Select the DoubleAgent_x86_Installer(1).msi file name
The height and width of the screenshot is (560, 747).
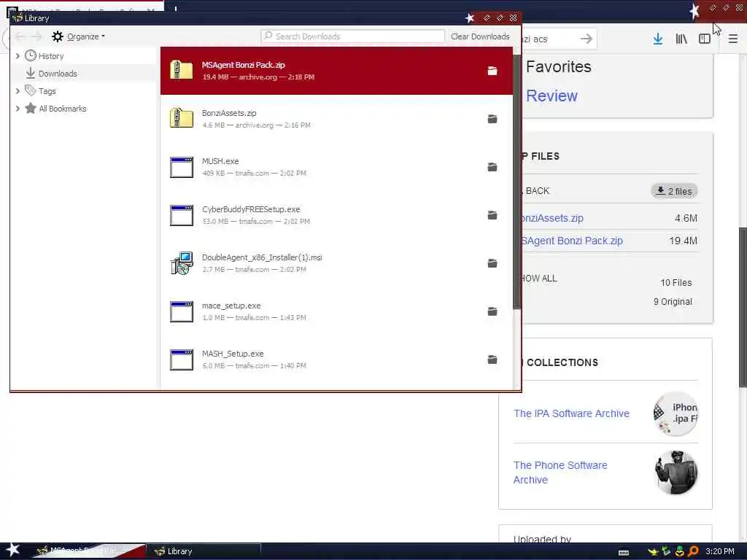(x=262, y=257)
